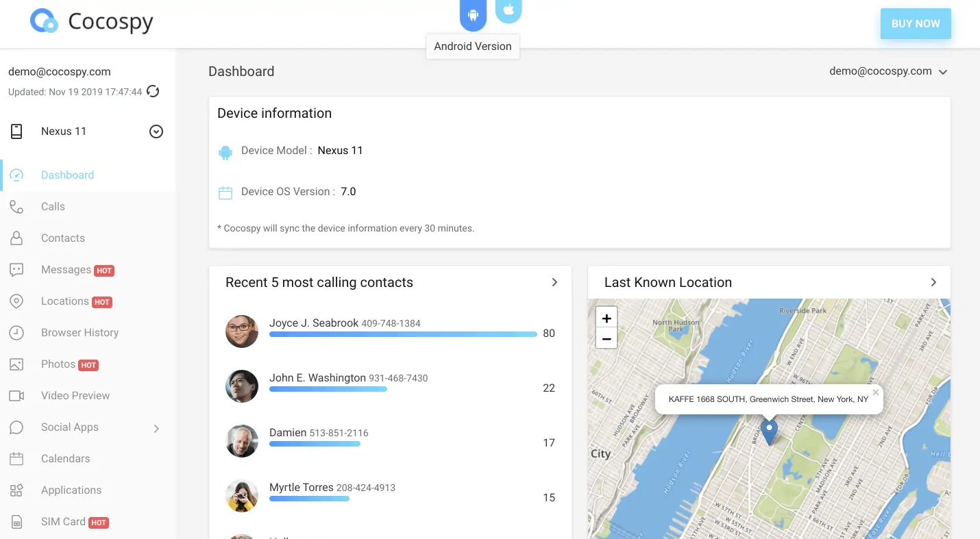Zoom in on the map

tap(607, 318)
